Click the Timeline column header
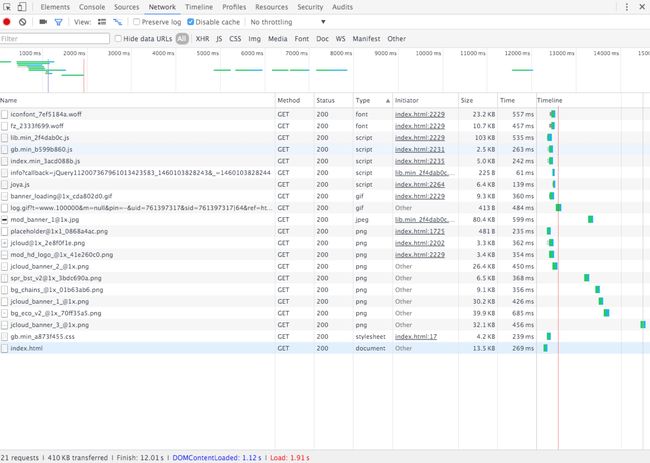This screenshot has width=650, height=463. [593, 100]
